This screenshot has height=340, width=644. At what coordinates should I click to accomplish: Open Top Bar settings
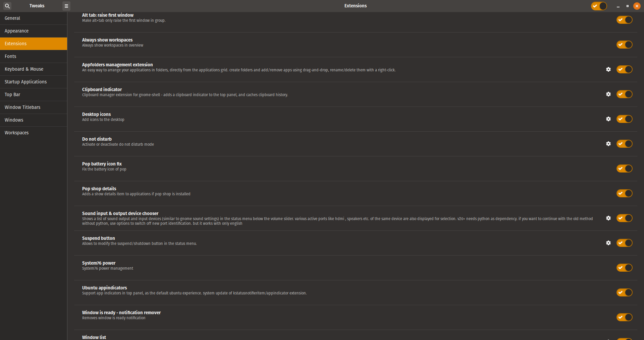34,95
